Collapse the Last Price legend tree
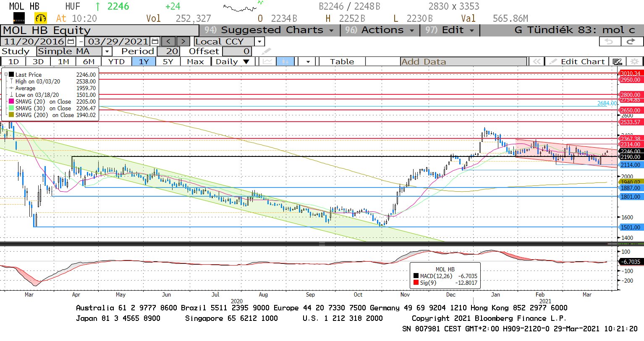Screen dimensions: 644x341 (x=6, y=75)
